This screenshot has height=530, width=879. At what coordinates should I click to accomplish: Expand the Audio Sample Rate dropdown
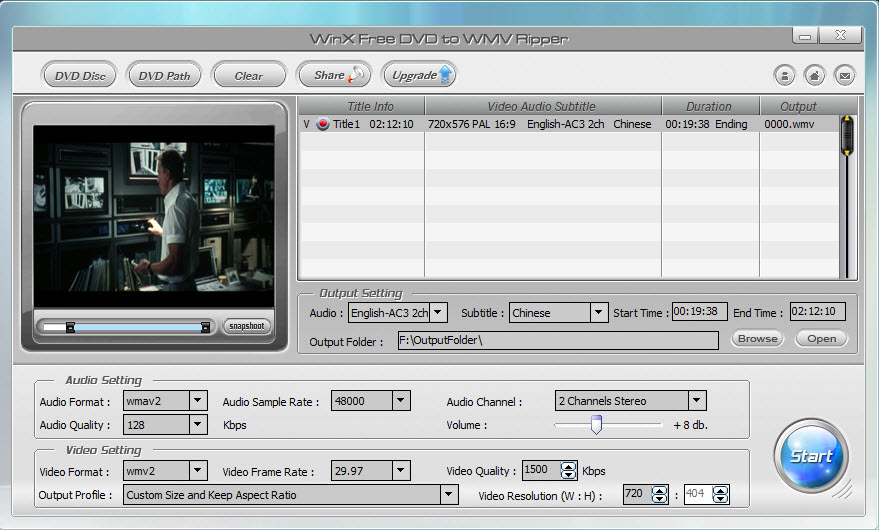(401, 400)
